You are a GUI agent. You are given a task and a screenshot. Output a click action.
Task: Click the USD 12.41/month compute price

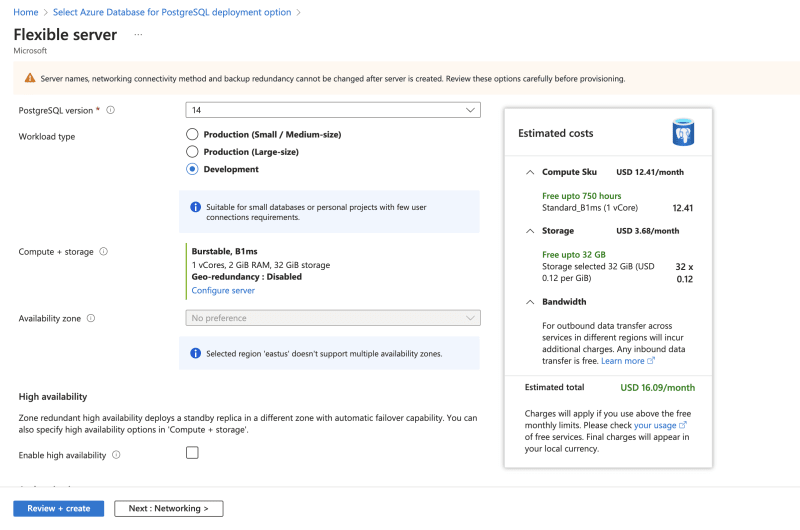tap(650, 172)
